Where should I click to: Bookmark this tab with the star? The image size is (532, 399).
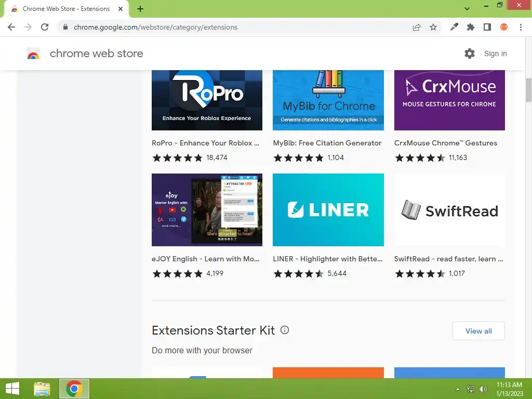coord(433,27)
